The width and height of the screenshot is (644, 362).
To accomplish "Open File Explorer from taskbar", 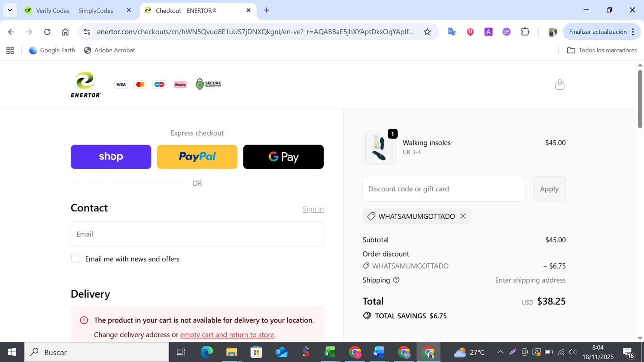I will (232, 352).
